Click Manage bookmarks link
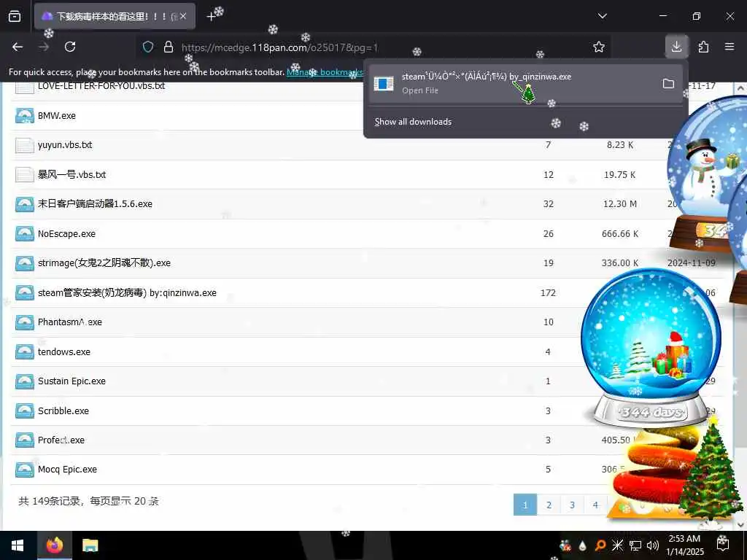The image size is (747, 560). click(x=325, y=72)
